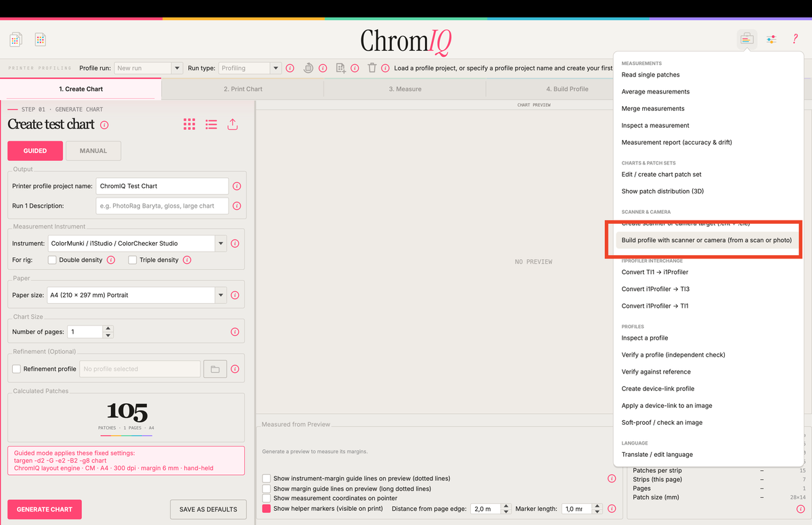This screenshot has width=812, height=525.
Task: Click the multi-page chart icon in header
Action: 16,40
